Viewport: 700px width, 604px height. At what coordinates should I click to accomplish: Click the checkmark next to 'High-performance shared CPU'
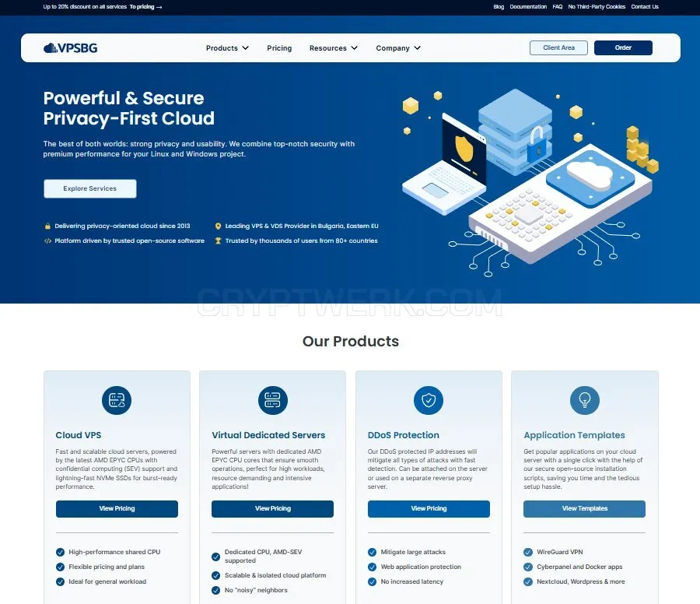coord(60,552)
